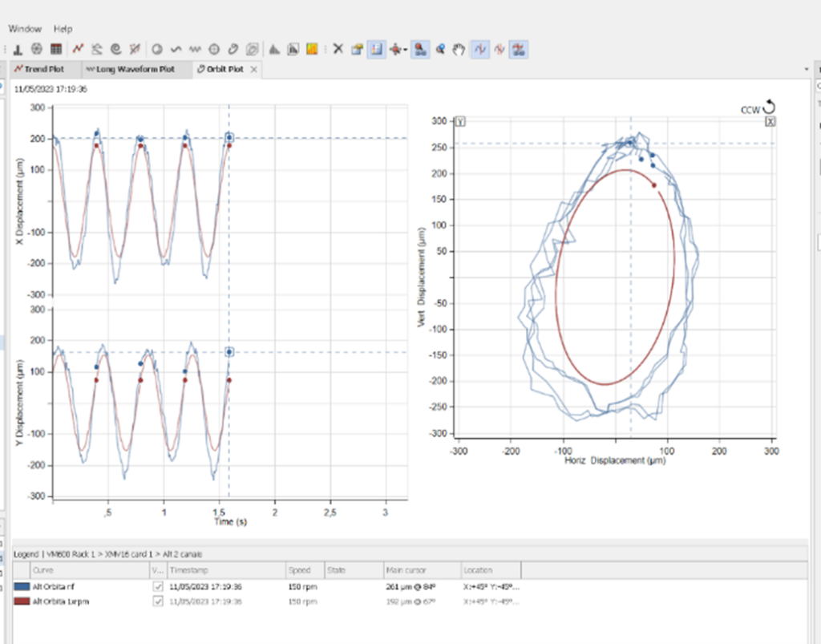Select the Alt Orbita nf legend row name

[x=54, y=586]
